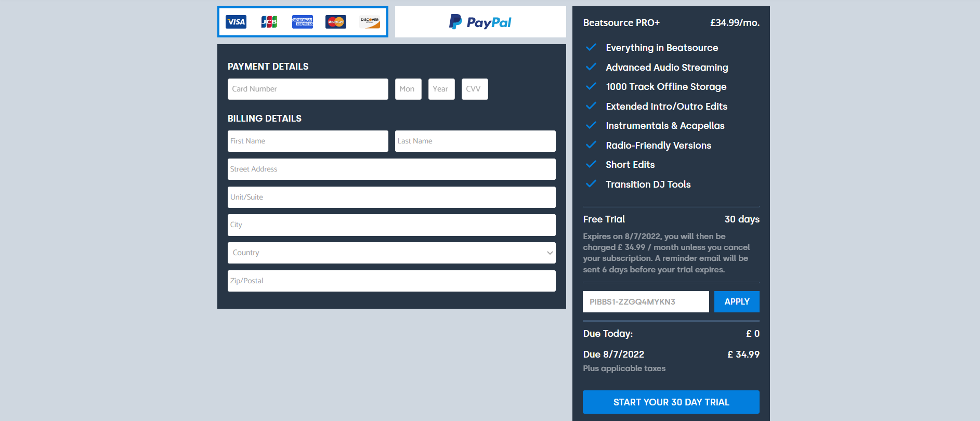Click the Everything in Beatsource feature text
Image resolution: width=980 pixels, height=421 pixels.
(x=662, y=48)
